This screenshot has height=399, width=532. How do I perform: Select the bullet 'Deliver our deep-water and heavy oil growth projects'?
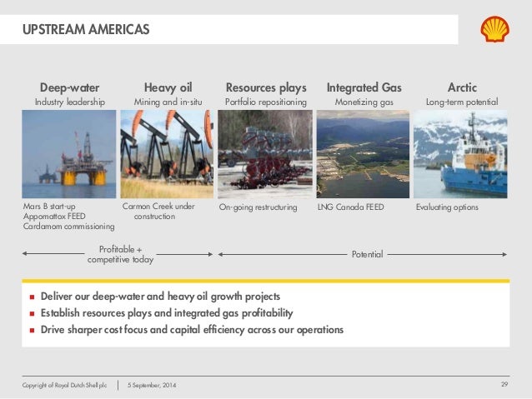pyautogui.click(x=160, y=297)
